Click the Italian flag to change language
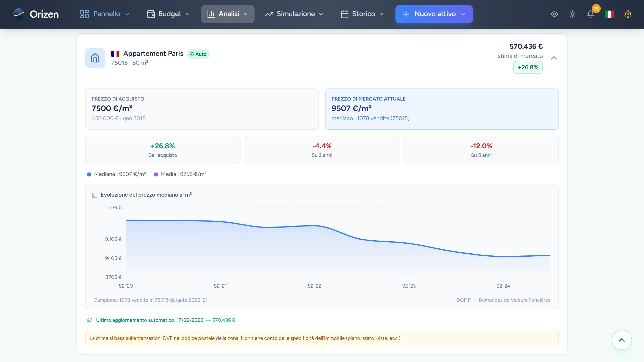 tap(609, 14)
